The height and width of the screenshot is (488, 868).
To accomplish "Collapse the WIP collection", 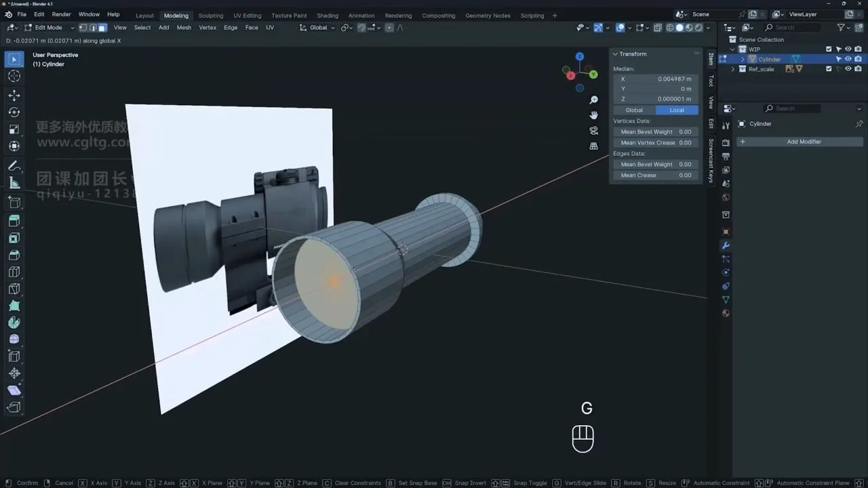I will (x=733, y=49).
